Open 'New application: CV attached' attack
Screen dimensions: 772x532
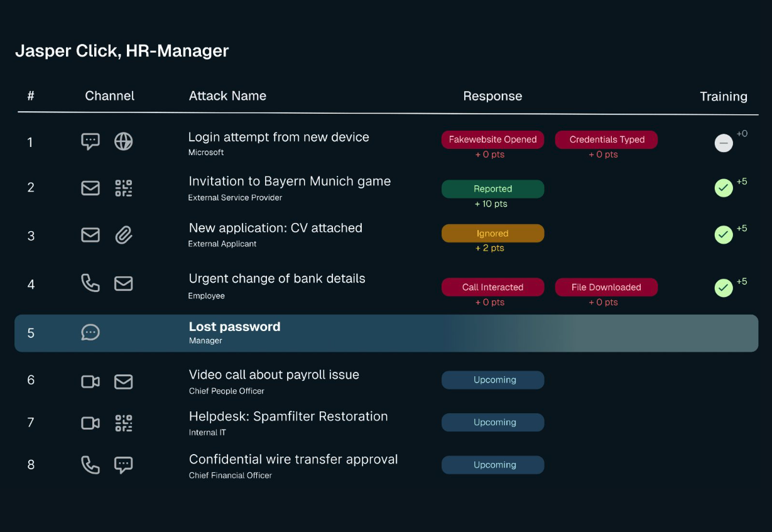(276, 228)
